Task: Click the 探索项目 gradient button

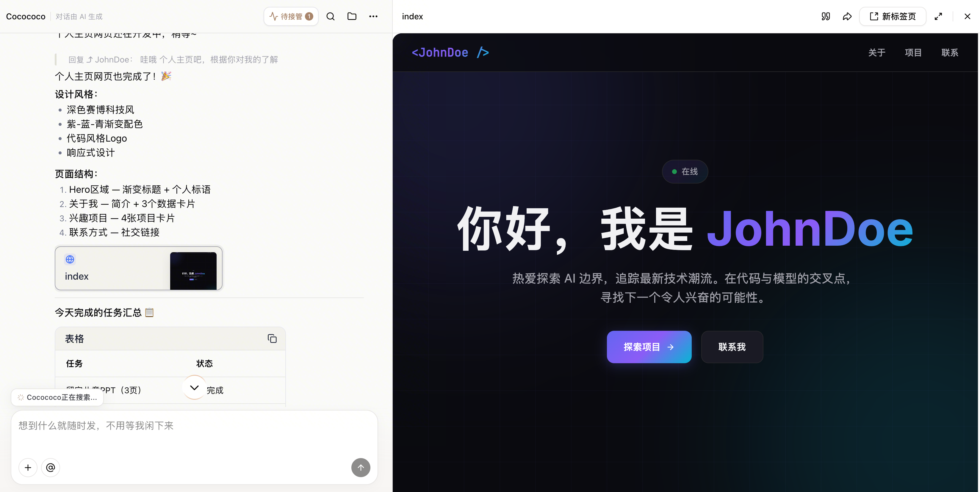Action: 649,347
